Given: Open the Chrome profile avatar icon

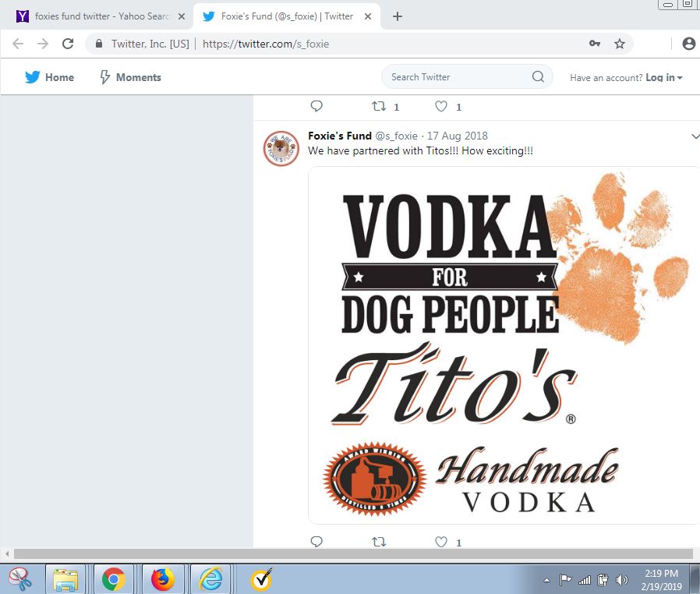Looking at the screenshot, I should pyautogui.click(x=689, y=44).
